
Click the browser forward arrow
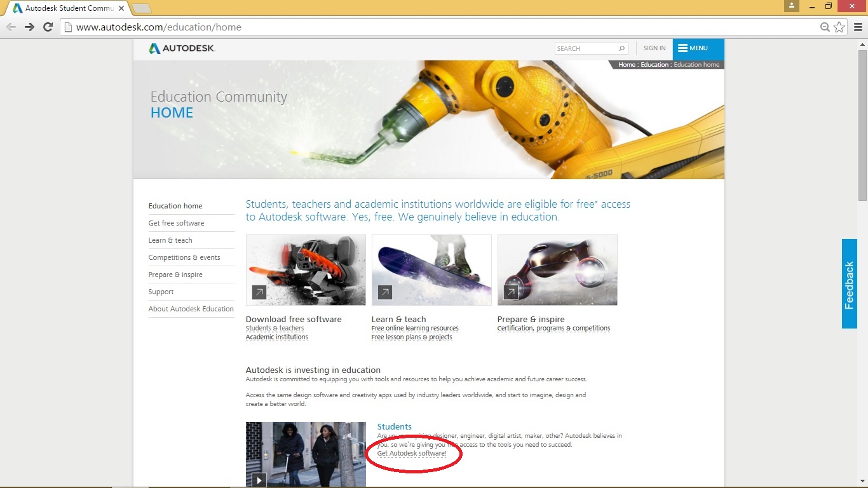[x=29, y=27]
